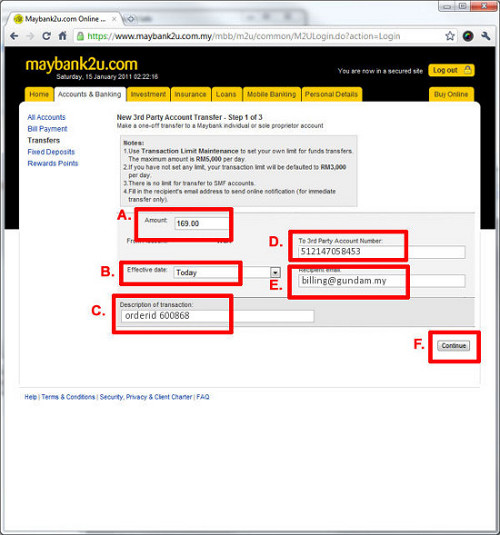This screenshot has width=500, height=535.
Task: Open the Terms & Conditions footer link
Action: coord(68,397)
